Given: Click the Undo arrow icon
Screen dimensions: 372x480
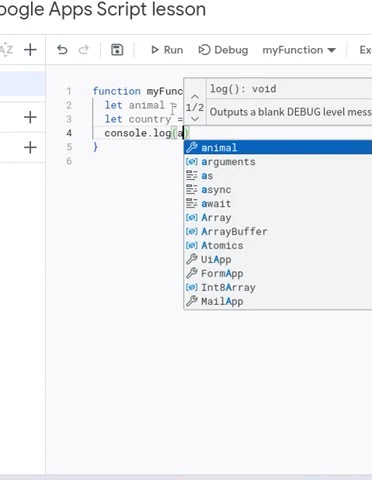Looking at the screenshot, I should [62, 50].
